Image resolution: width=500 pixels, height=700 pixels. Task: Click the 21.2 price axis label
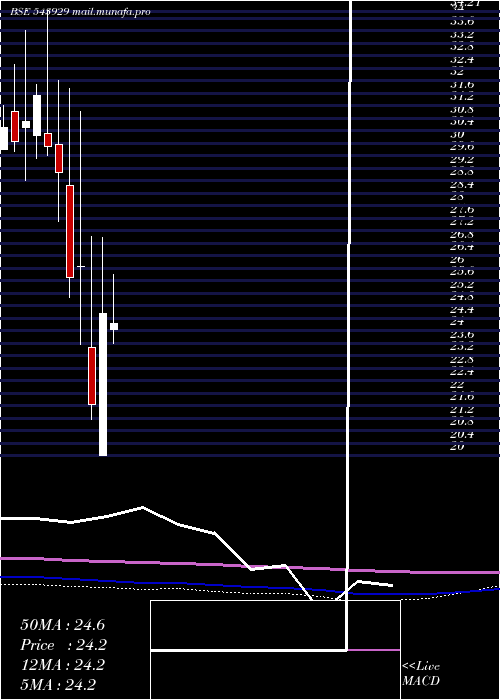(462, 409)
